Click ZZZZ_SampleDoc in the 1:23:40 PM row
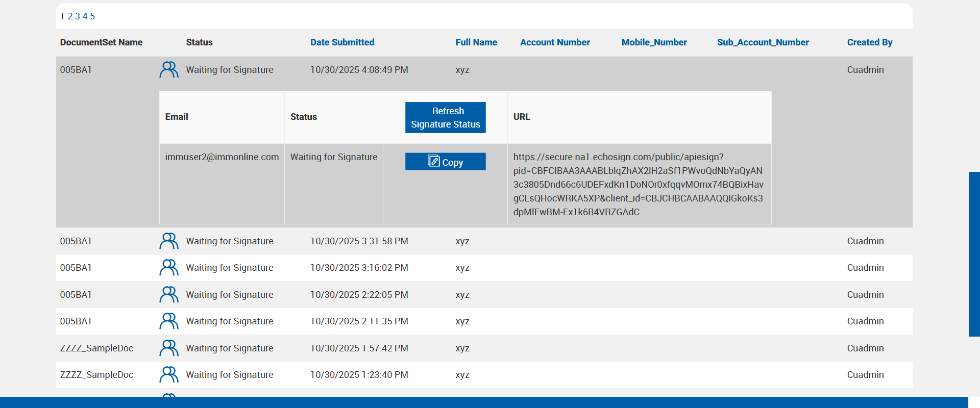 96,375
